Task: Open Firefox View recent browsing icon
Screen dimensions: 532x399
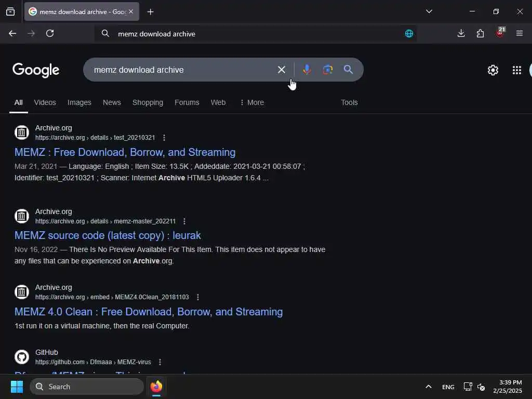Action: (x=10, y=11)
